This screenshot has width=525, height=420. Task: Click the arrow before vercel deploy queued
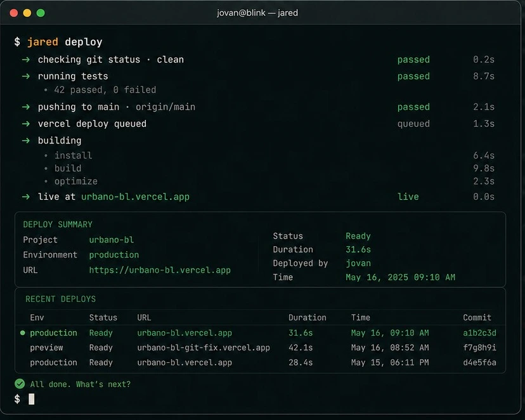click(26, 124)
